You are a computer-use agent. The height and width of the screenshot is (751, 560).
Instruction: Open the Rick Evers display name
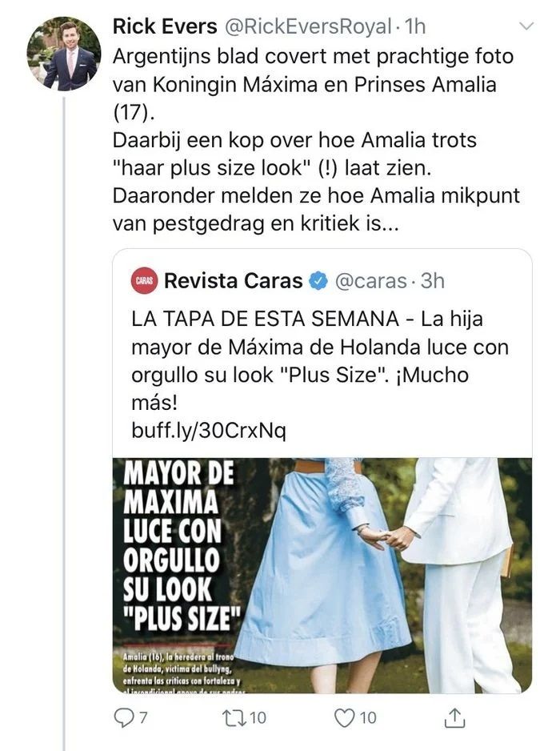click(165, 26)
